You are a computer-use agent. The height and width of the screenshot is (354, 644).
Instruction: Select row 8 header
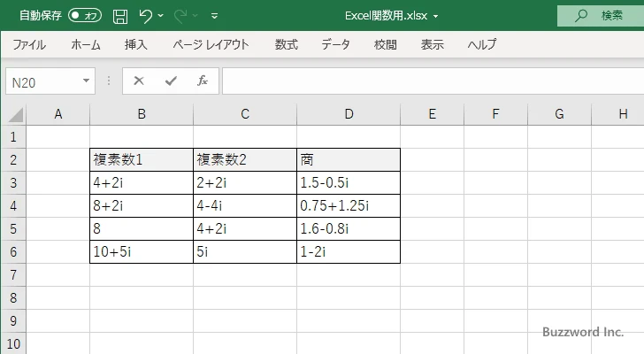[x=13, y=297]
